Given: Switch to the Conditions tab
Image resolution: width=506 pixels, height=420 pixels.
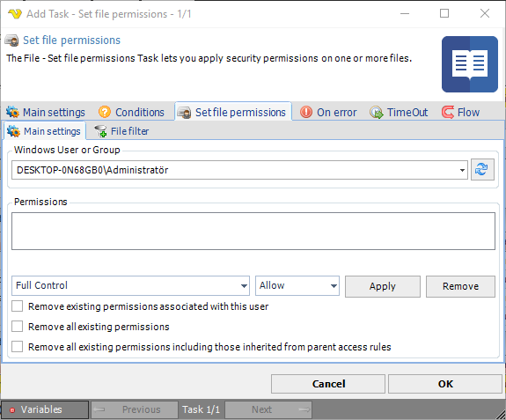Looking at the screenshot, I should pos(132,112).
